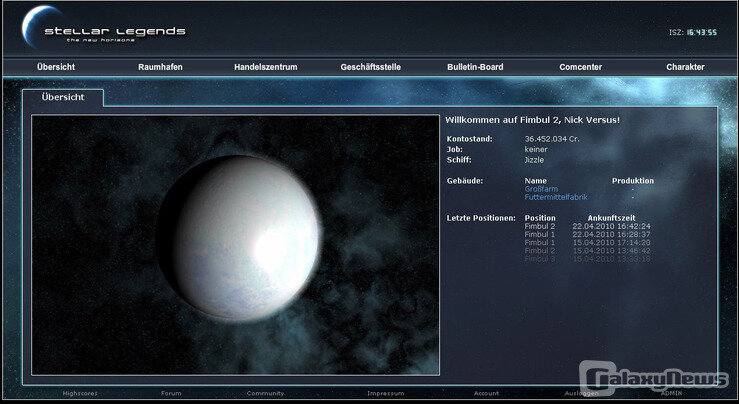The image size is (739, 404).
Task: Open the Account footer link
Action: 486,393
